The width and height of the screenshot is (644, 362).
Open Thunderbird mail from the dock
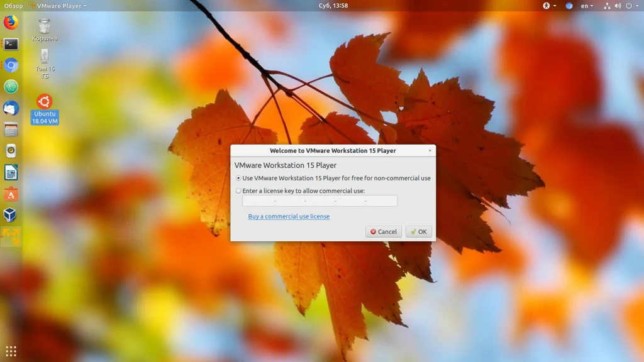tap(11, 108)
